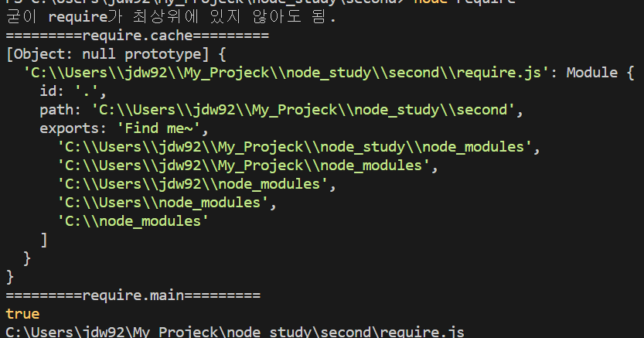
Task: Click the final require.js file path line
Action: pyautogui.click(x=235, y=332)
